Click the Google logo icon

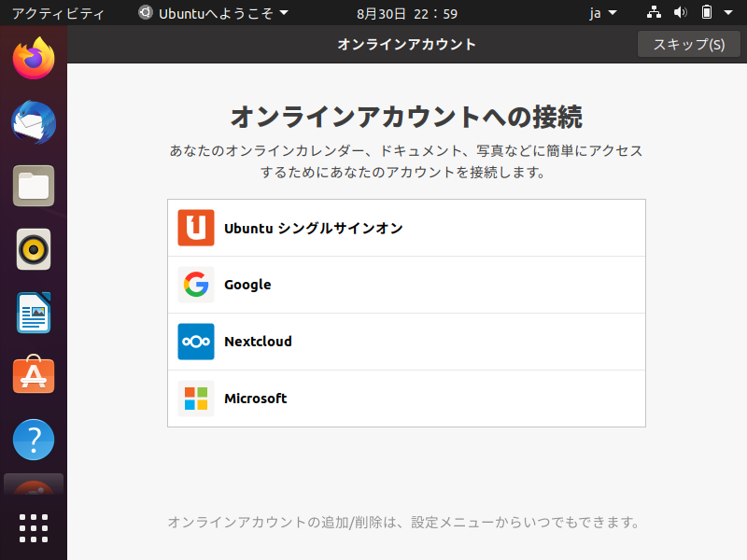[196, 285]
